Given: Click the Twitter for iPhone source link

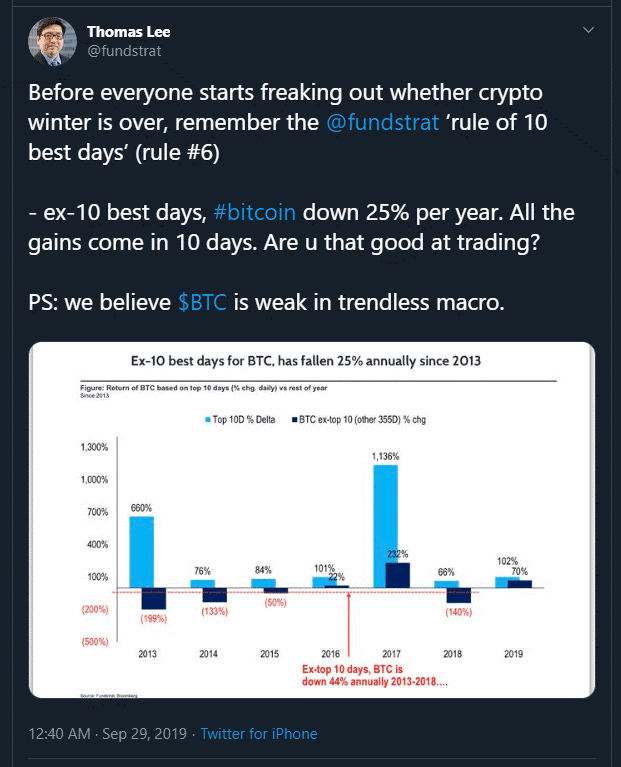Looking at the screenshot, I should click(259, 734).
